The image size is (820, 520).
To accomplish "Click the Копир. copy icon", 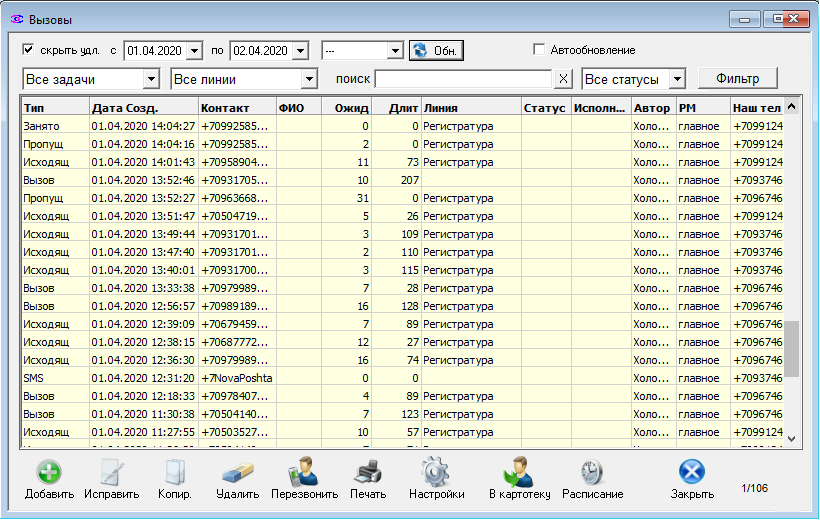I will (174, 472).
